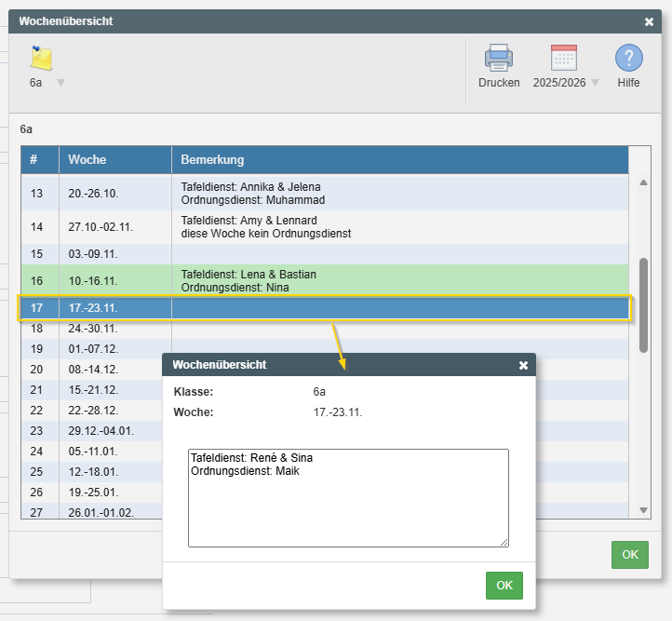Screen dimensions: 672x621
Task: Close the main Wochenübersicht window
Action: pyautogui.click(x=649, y=21)
